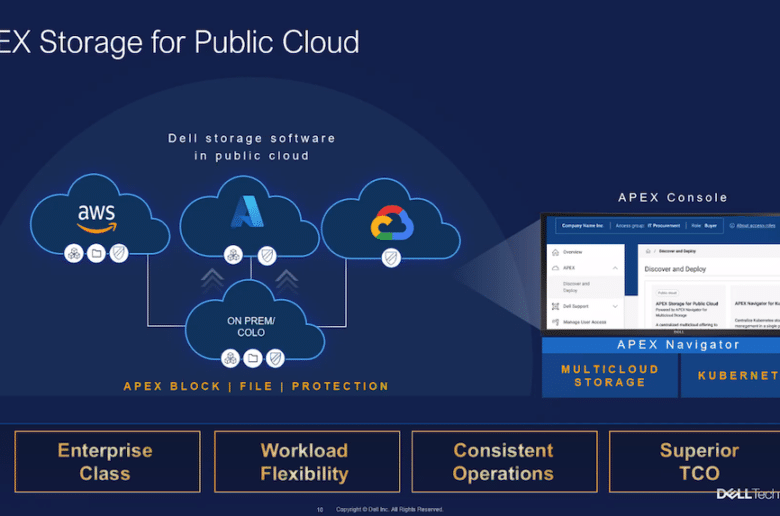Click the APEX Navigator header bar

[661, 345]
